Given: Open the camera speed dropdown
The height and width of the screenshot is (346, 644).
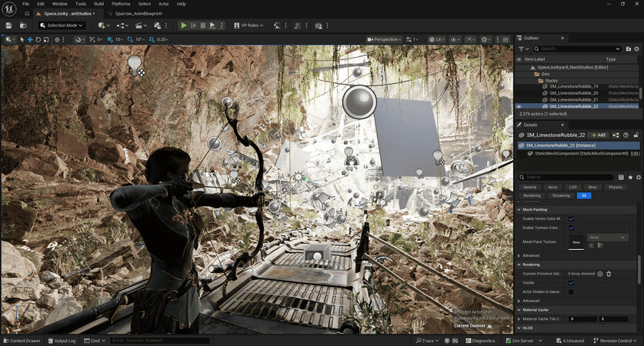Looking at the screenshot, I should point(412,40).
